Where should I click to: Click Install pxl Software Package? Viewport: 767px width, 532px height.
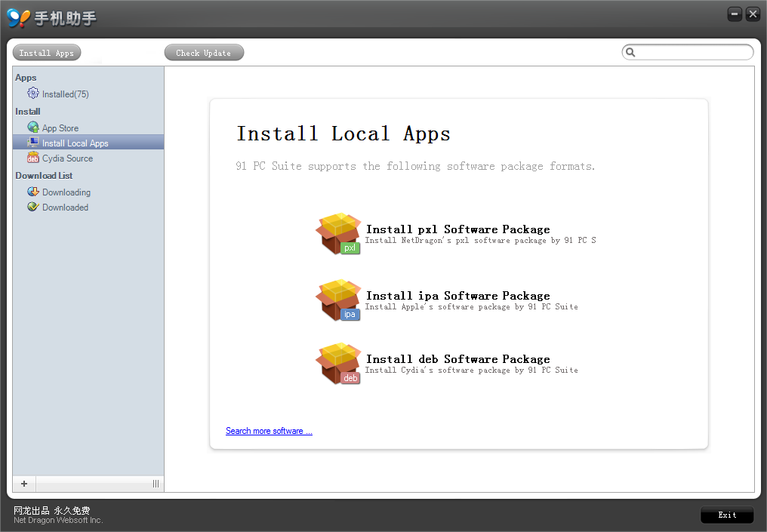[457, 229]
